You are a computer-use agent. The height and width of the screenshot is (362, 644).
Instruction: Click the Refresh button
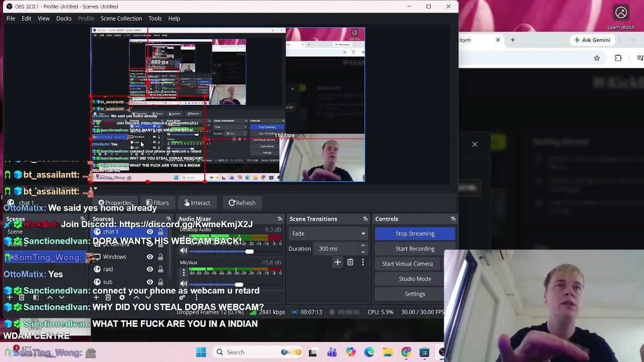(x=242, y=203)
